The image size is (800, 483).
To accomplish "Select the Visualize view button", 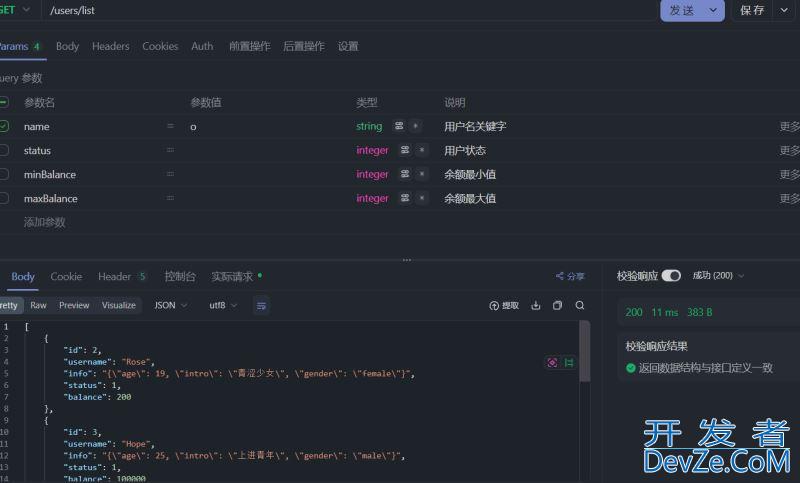I will point(119,305).
